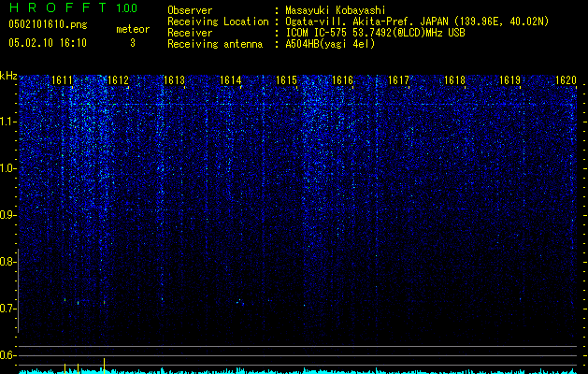Select observer name Masayuki Kobayashi
Image resolution: width=588 pixels, height=374 pixels.
pos(336,10)
